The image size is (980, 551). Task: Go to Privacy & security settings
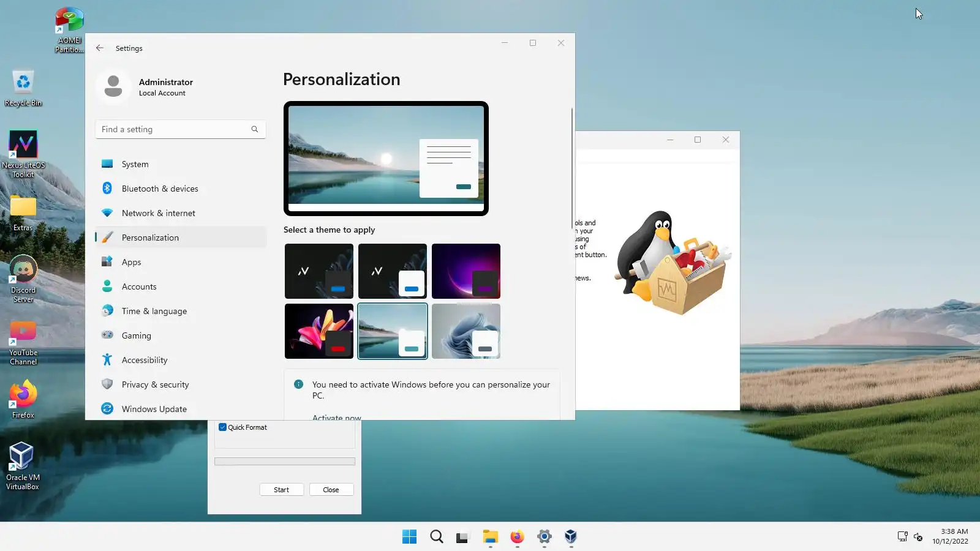[x=181, y=384]
